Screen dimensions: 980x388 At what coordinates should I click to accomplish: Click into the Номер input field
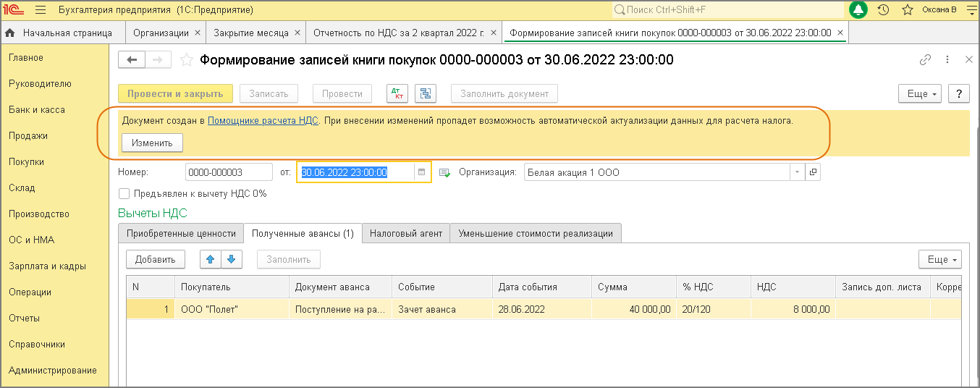click(x=229, y=172)
